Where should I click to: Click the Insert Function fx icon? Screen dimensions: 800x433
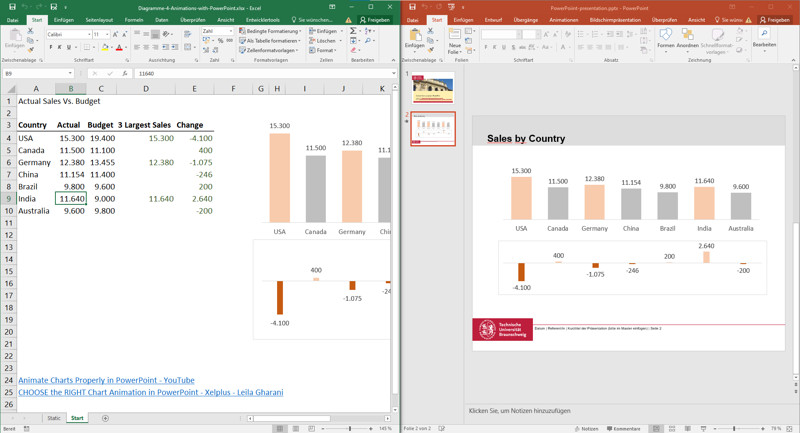coord(124,73)
